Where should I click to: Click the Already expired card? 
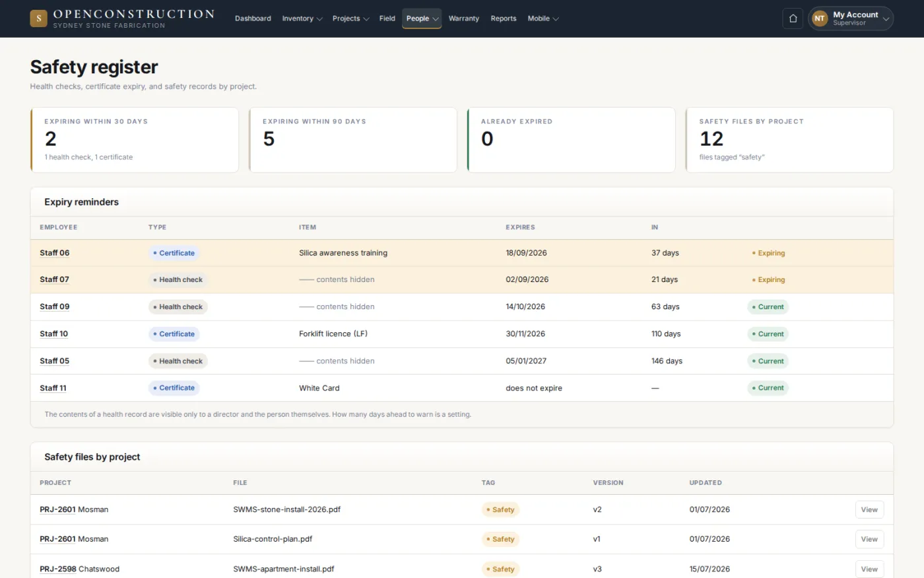[572, 140]
